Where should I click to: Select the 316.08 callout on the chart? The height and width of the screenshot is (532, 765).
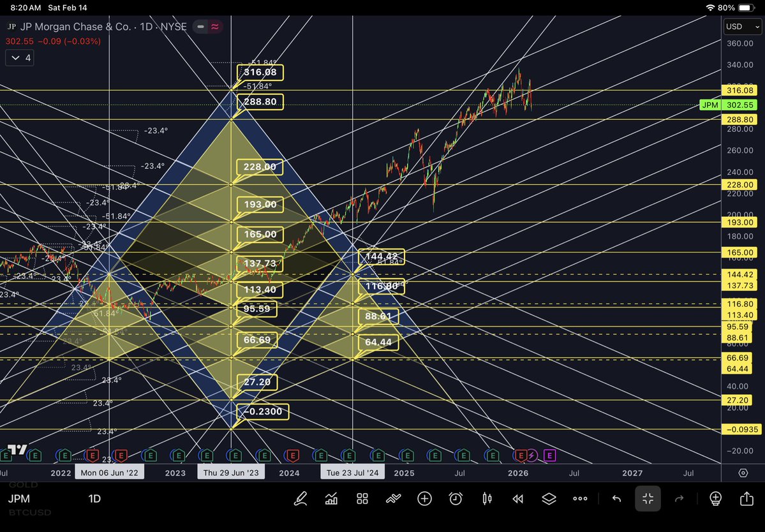click(260, 73)
